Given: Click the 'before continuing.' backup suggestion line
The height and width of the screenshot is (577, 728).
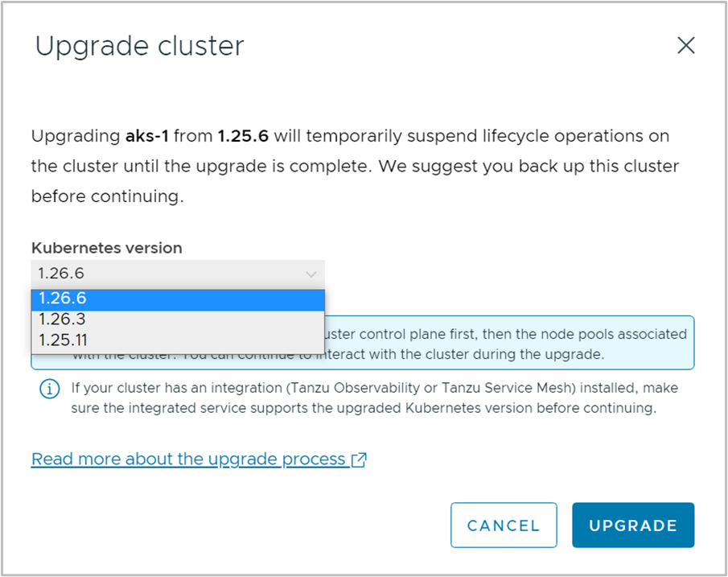Looking at the screenshot, I should tap(108, 196).
